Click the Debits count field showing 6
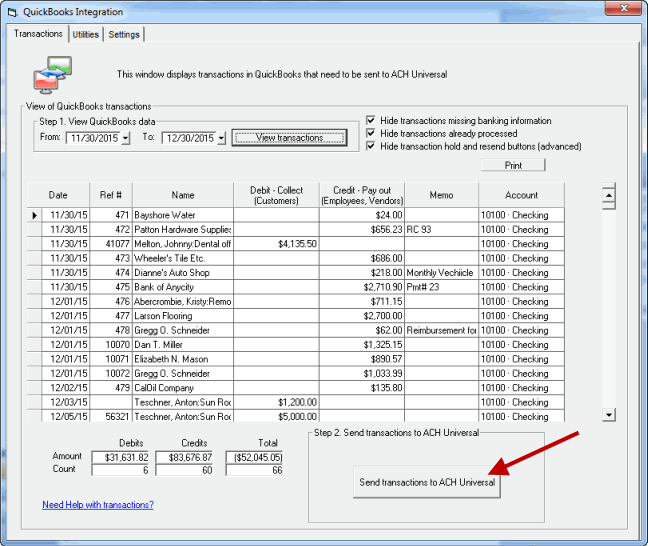Image resolution: width=648 pixels, height=546 pixels. pyautogui.click(x=121, y=470)
